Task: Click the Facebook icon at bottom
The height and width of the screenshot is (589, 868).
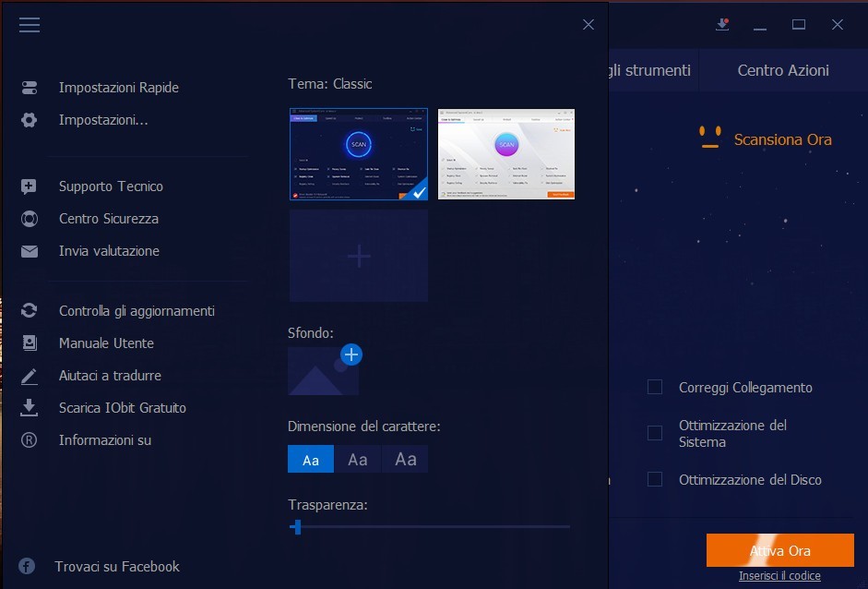Action: (28, 566)
